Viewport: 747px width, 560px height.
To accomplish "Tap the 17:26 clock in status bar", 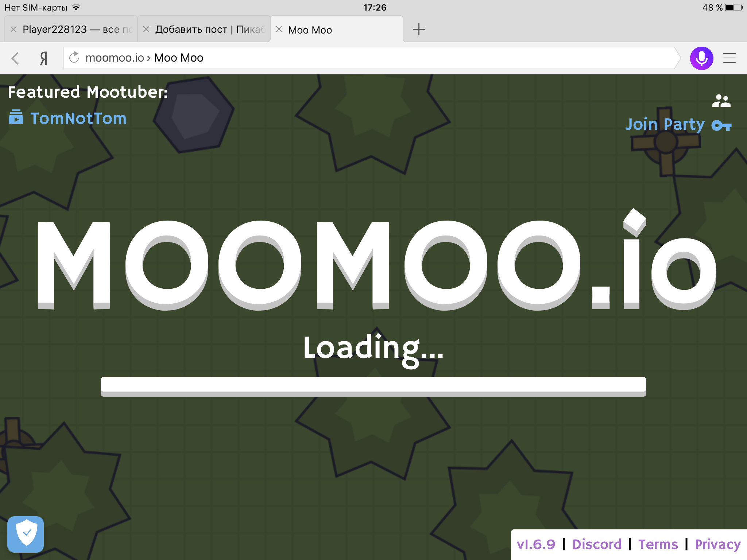I will (x=375, y=7).
